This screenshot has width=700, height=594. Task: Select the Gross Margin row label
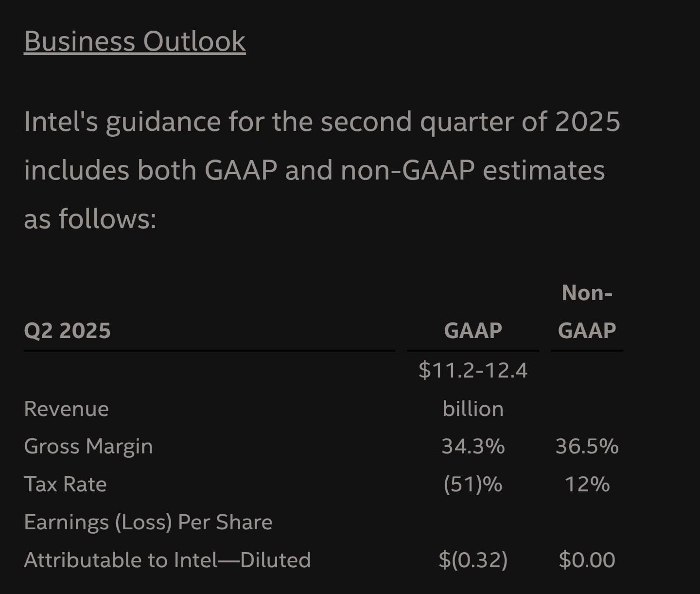coord(88,447)
